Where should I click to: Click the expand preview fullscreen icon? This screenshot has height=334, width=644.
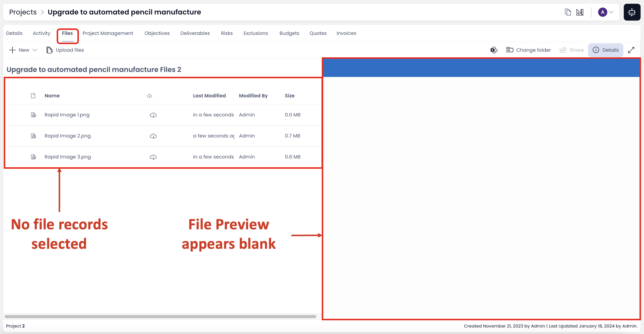(632, 50)
